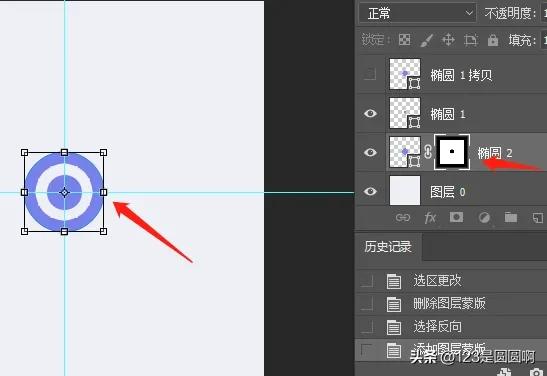Select the 椭圆 1 layer thumbnail

(x=405, y=113)
